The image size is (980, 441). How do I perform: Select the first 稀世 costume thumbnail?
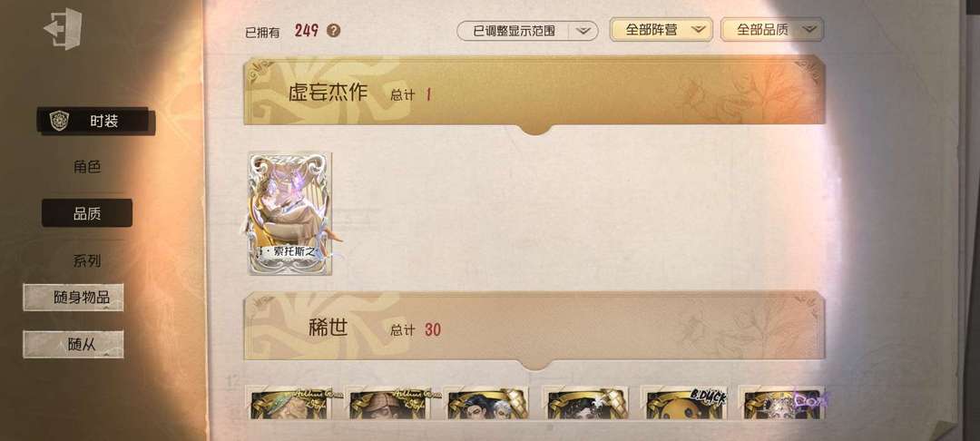coord(290,403)
